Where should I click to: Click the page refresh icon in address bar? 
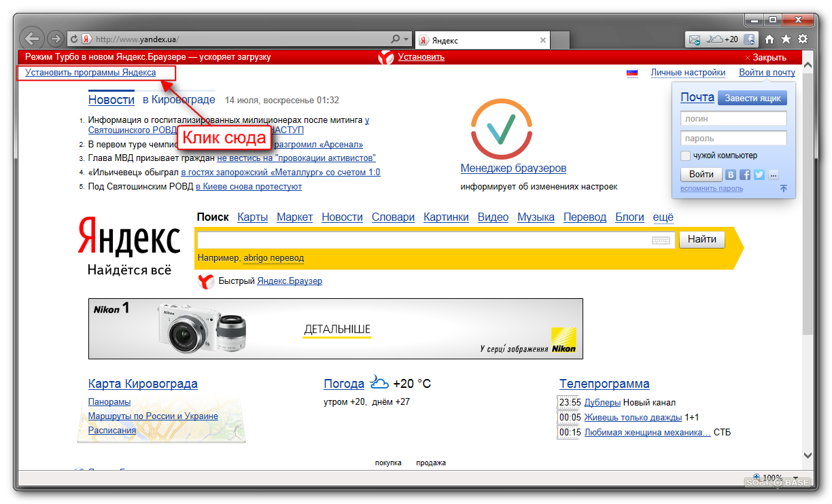tap(74, 39)
